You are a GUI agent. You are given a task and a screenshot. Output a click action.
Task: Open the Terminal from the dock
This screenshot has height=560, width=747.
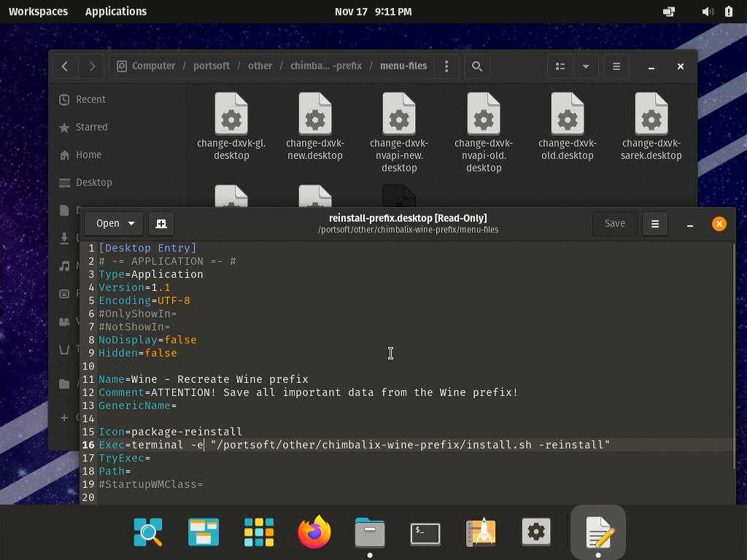425,532
